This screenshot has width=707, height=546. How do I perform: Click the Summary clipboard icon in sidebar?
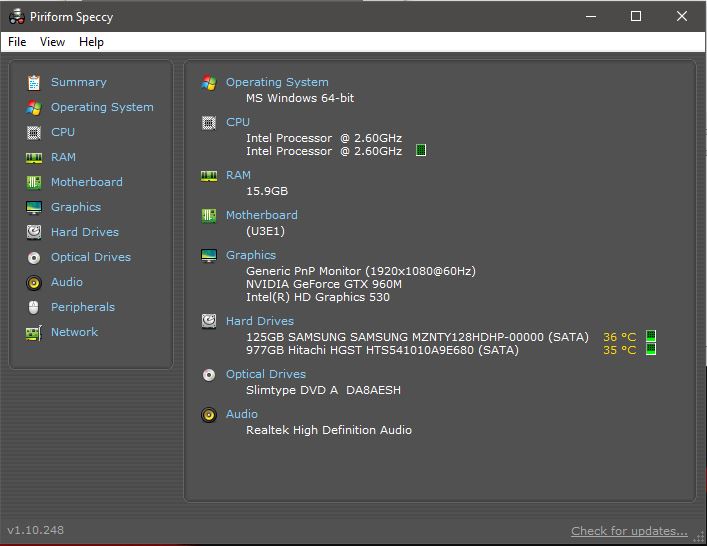coord(34,83)
